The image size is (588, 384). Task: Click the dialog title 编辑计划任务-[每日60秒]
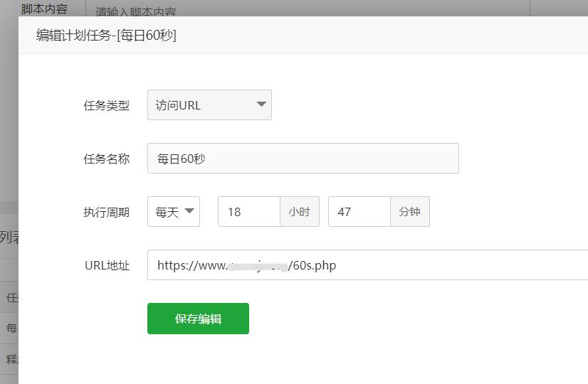106,36
